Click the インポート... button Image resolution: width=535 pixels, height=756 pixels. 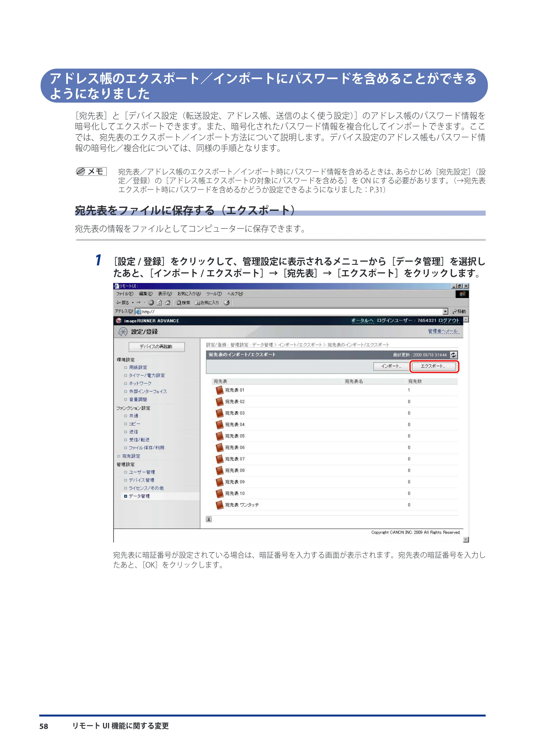(391, 366)
